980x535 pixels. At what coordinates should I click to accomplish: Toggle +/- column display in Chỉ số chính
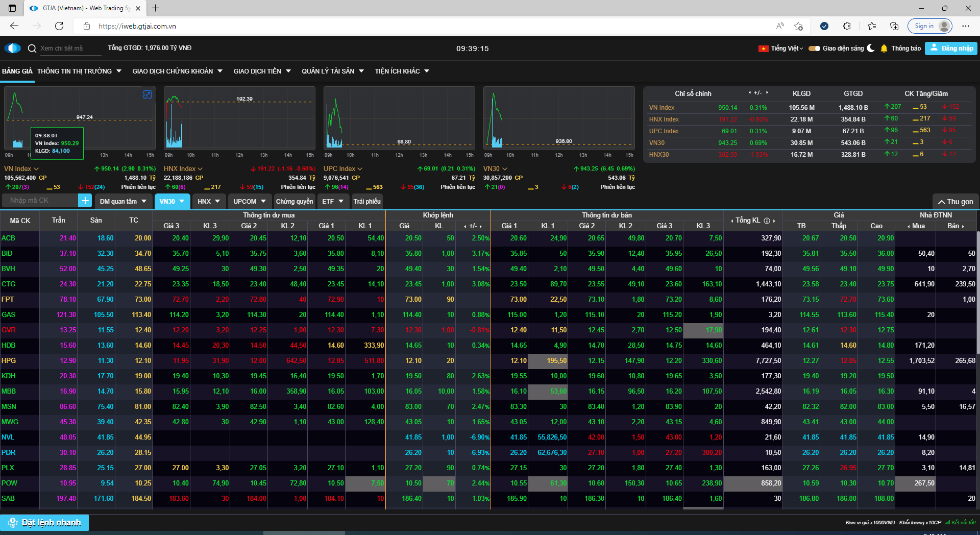pos(758,93)
